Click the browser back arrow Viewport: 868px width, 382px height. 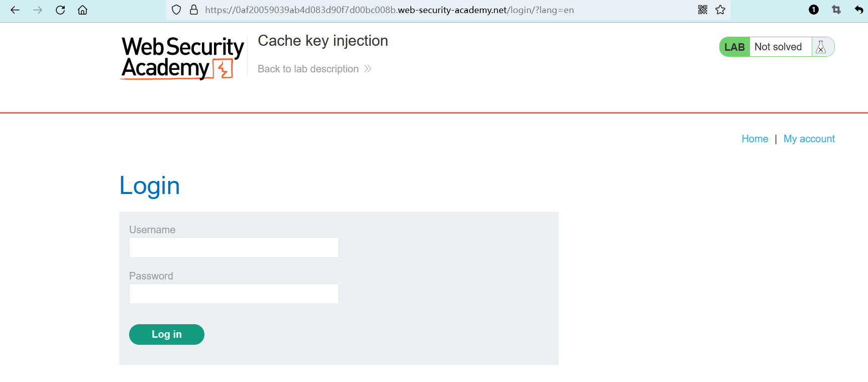click(15, 10)
